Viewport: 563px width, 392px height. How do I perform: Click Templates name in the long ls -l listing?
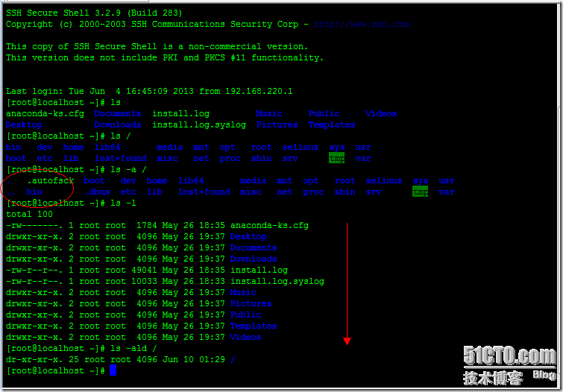[254, 326]
